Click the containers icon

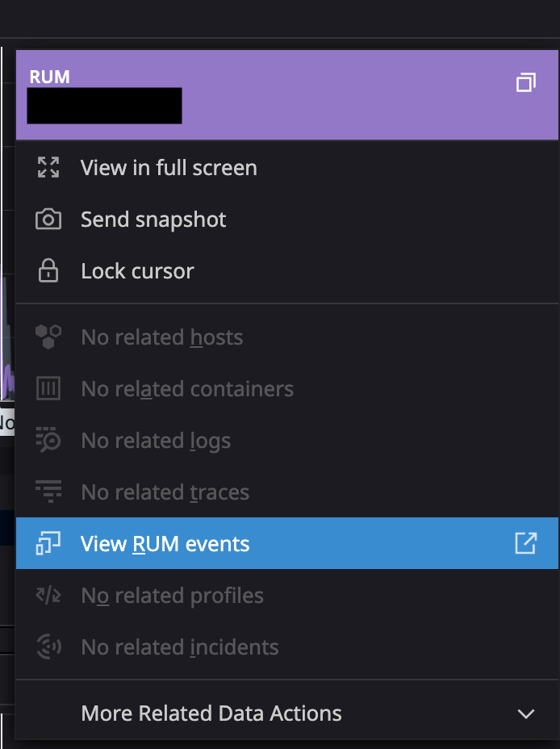point(48,389)
